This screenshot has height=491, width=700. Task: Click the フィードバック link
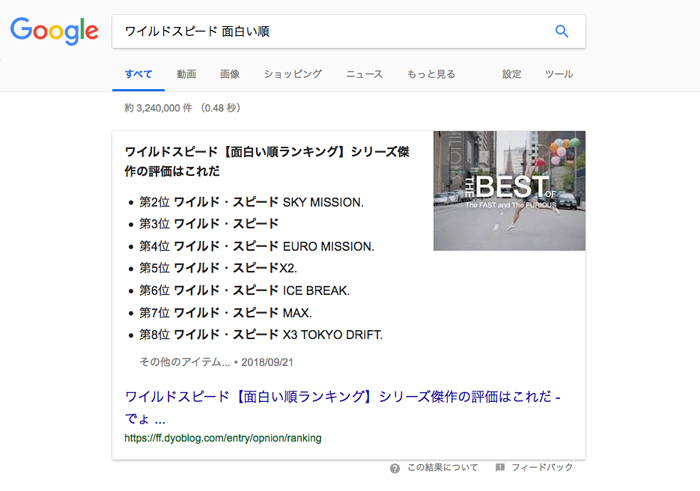point(542,468)
